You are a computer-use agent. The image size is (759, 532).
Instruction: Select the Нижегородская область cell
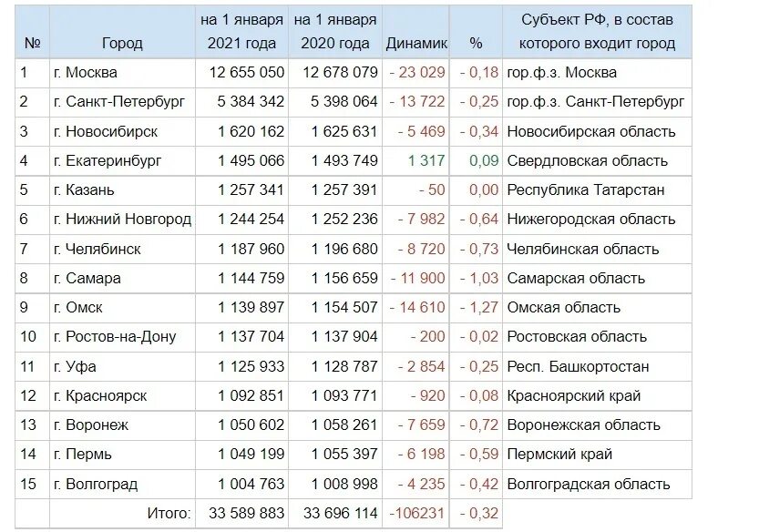coord(597,220)
